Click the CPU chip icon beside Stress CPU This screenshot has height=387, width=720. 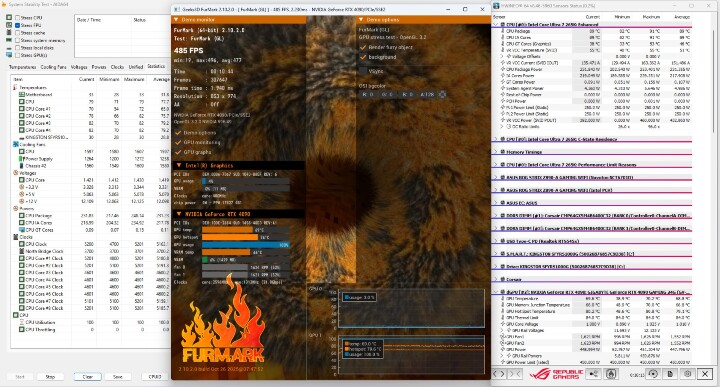coord(9,18)
